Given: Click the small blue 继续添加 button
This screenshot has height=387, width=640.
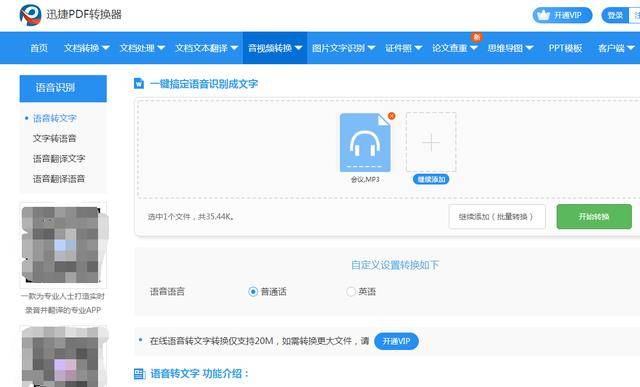Looking at the screenshot, I should [x=431, y=179].
